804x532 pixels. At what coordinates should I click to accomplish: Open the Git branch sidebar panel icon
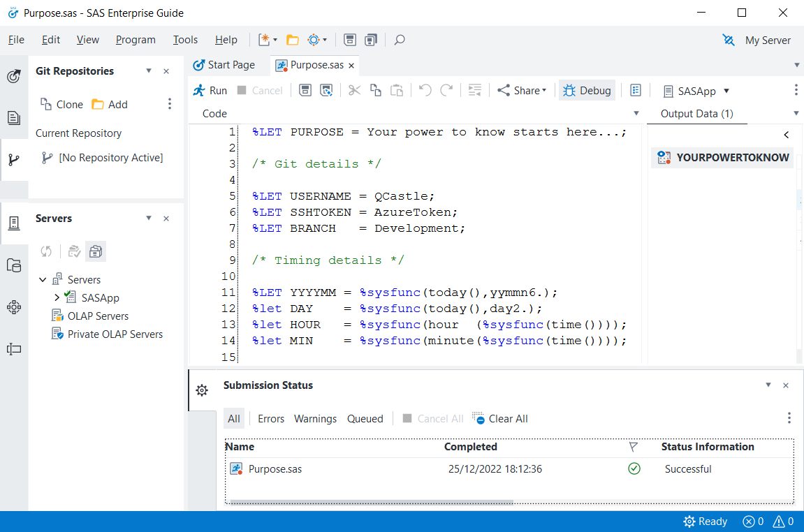pos(13,159)
